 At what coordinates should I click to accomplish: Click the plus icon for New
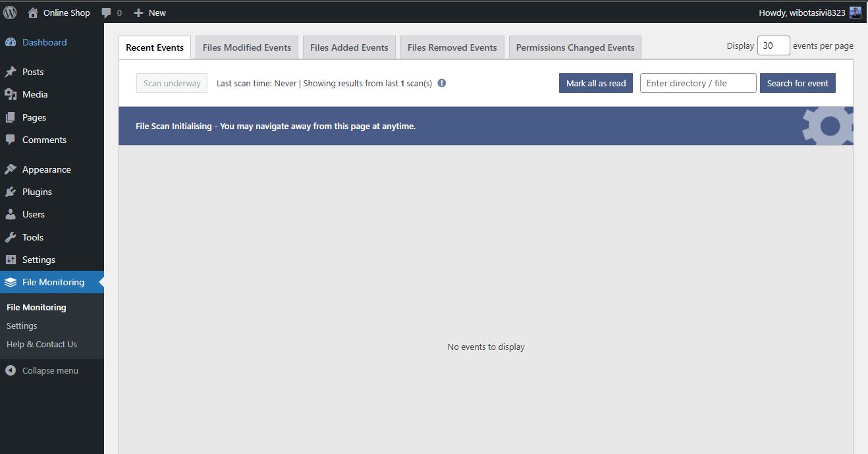(138, 13)
